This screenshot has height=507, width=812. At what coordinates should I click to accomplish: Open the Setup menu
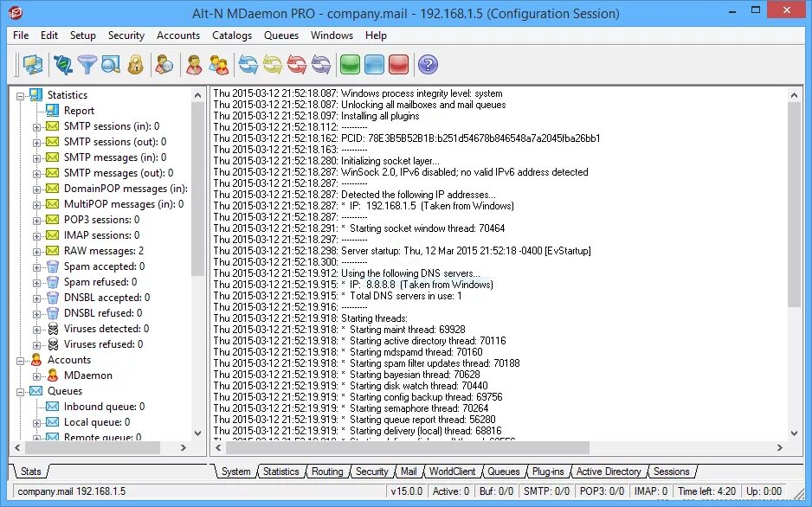(x=83, y=35)
